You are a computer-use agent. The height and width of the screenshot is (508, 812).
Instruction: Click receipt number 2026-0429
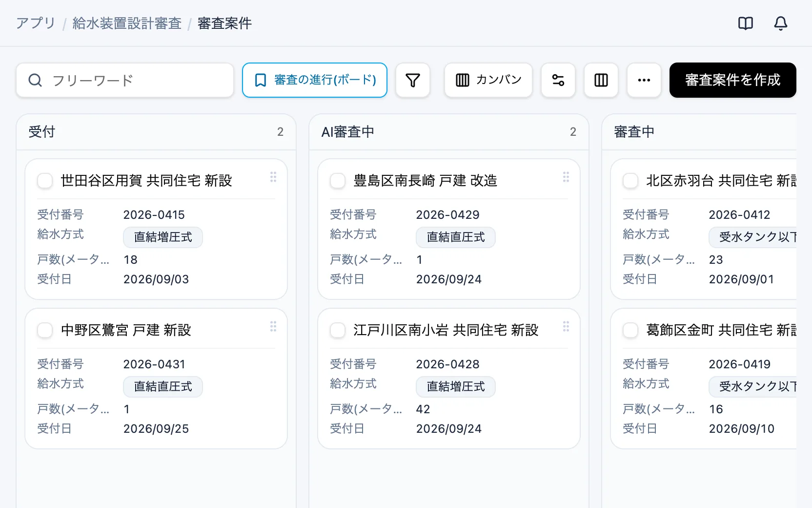448,215
